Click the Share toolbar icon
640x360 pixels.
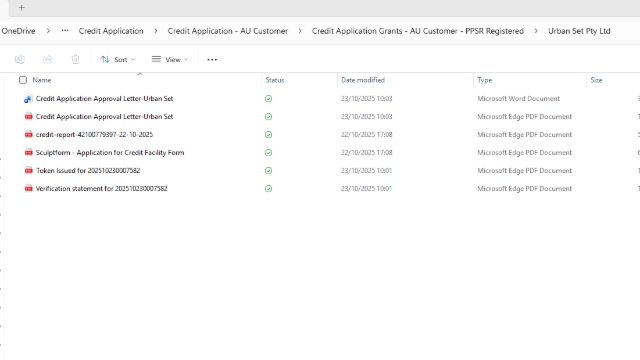[x=47, y=60]
